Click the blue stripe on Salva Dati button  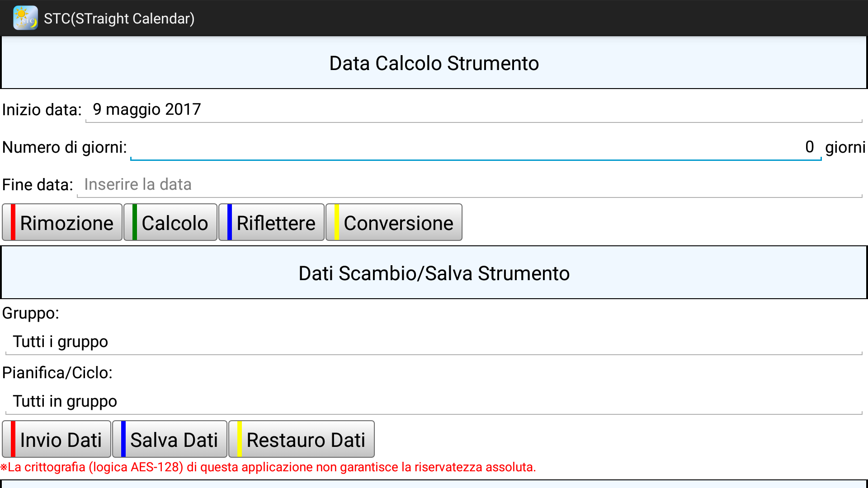click(x=123, y=440)
